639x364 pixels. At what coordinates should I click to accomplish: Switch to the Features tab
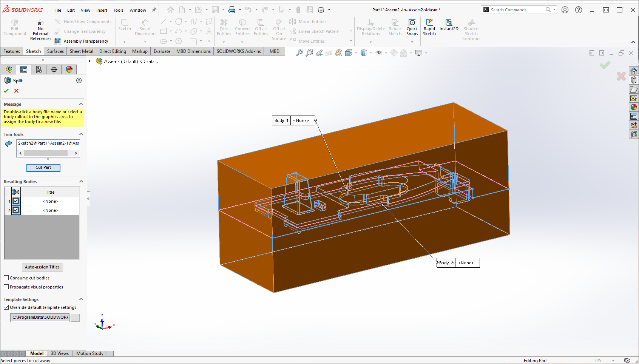(12, 51)
